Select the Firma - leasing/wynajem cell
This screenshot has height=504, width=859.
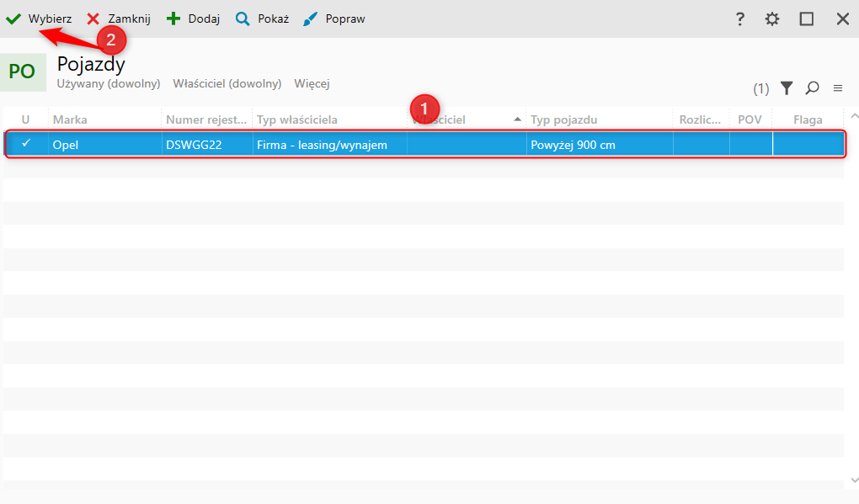(x=330, y=145)
